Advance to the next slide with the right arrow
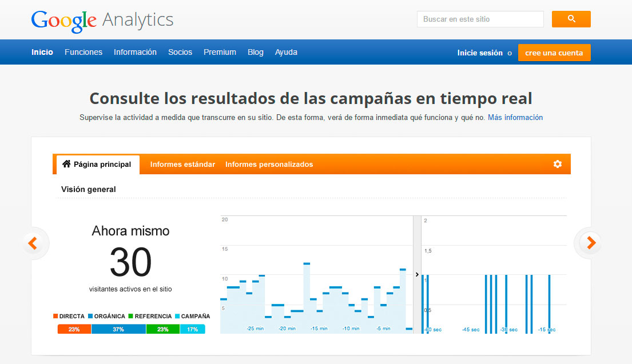 pyautogui.click(x=591, y=243)
